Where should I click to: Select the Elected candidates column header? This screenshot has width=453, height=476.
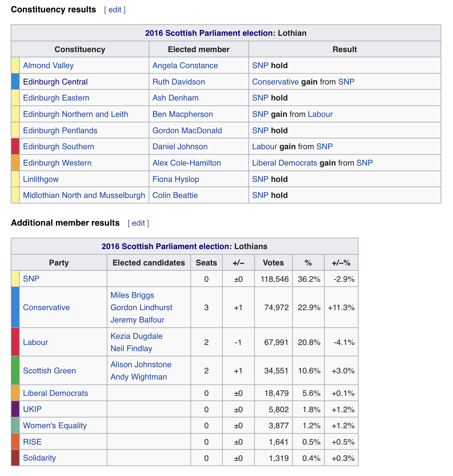149,263
